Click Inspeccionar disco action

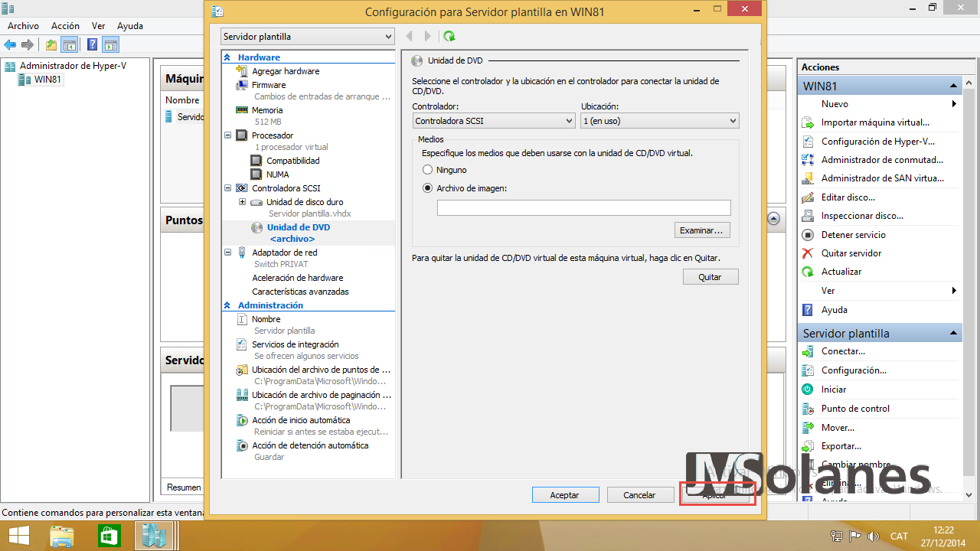[862, 216]
